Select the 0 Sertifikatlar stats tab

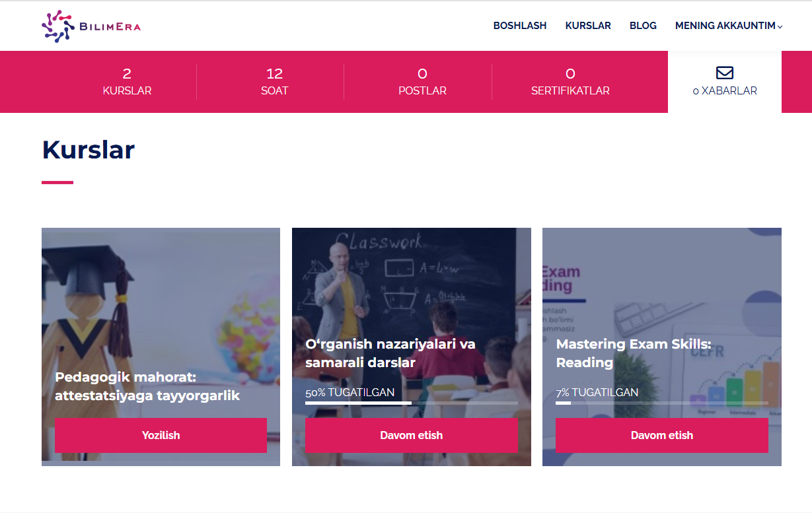570,82
